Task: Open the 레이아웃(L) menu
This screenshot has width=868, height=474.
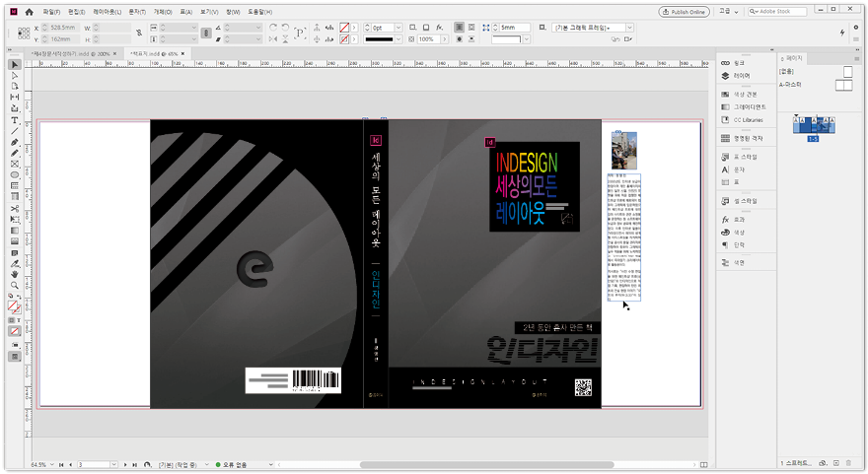Action: (x=107, y=12)
